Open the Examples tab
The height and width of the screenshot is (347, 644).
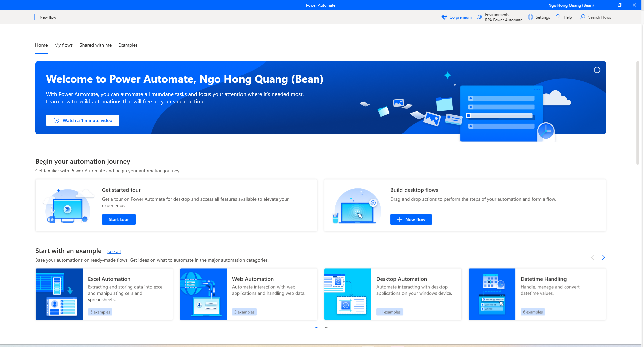tap(128, 45)
